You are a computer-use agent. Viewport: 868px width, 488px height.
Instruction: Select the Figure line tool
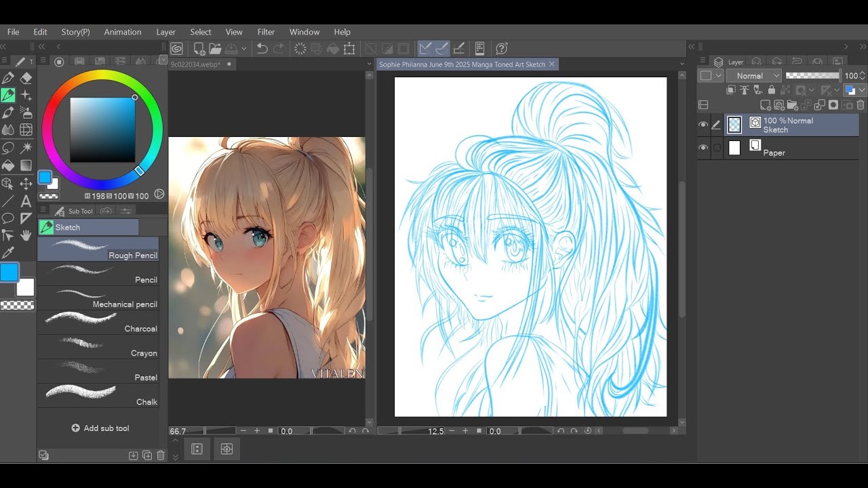(8, 201)
